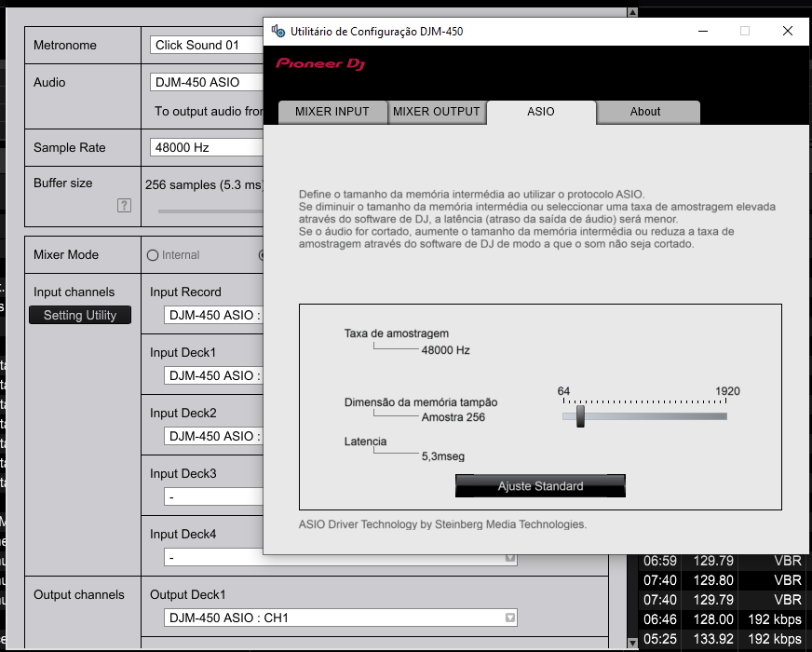Minimize the DJM-450 utility window
The image size is (812, 652).
click(x=703, y=31)
